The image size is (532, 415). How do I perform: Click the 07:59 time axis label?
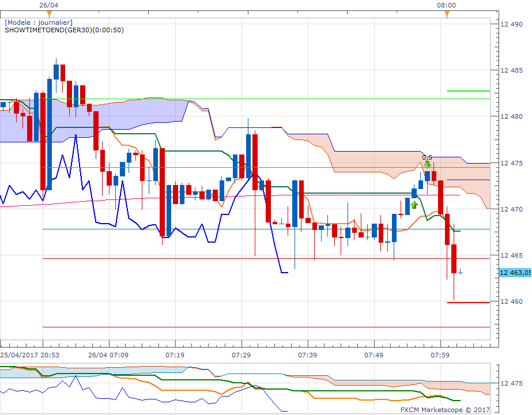pos(440,355)
